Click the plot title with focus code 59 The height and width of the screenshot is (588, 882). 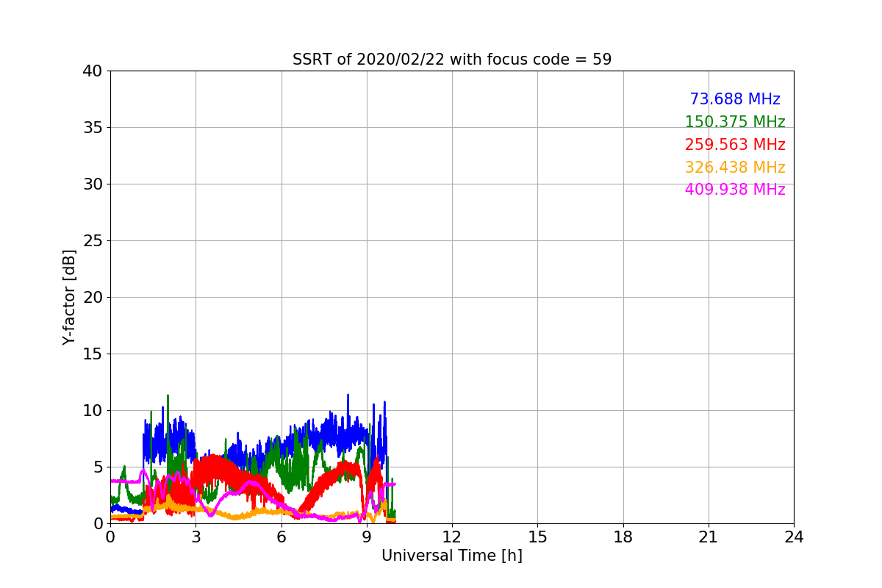[452, 60]
